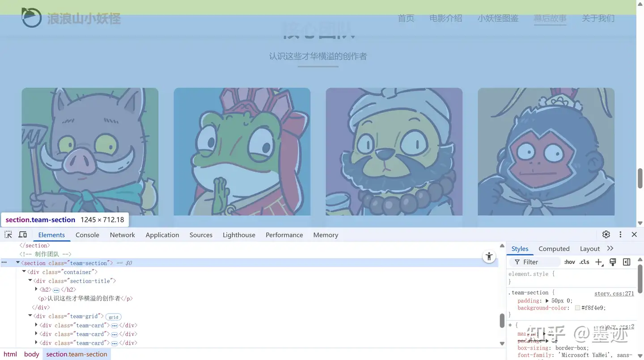Screen dimensions: 644x360
Task: Open the Network tab
Action: tap(122, 235)
